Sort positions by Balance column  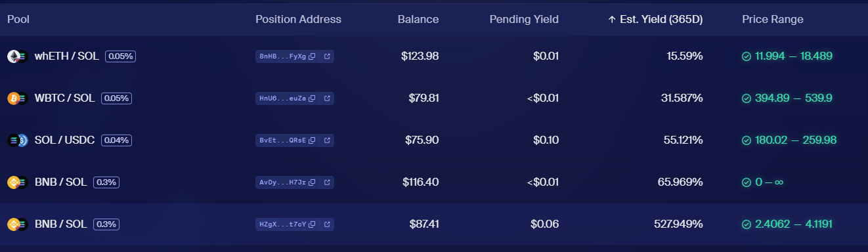point(418,20)
